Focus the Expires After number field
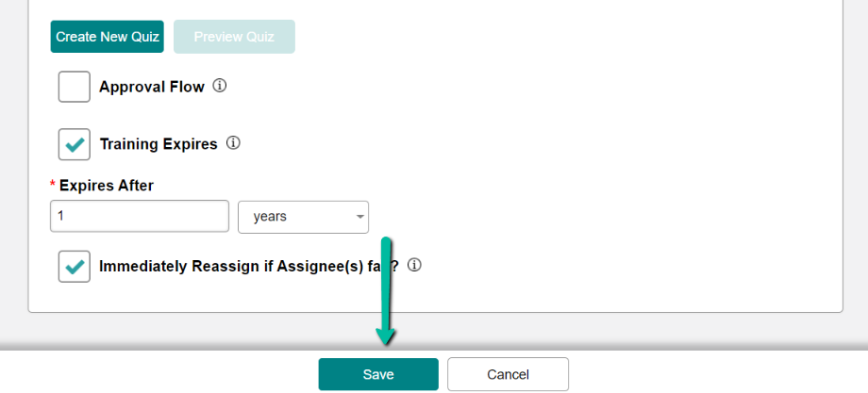The image size is (868, 393). pyautogui.click(x=140, y=216)
